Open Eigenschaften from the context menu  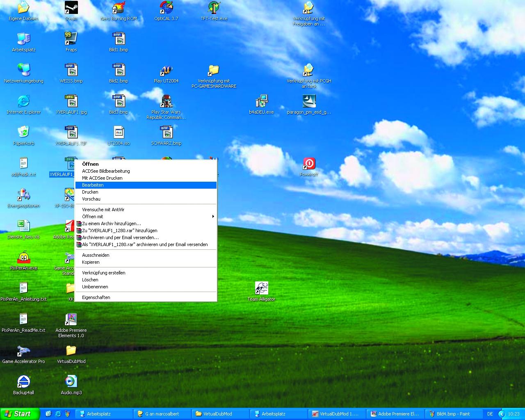click(x=146, y=297)
